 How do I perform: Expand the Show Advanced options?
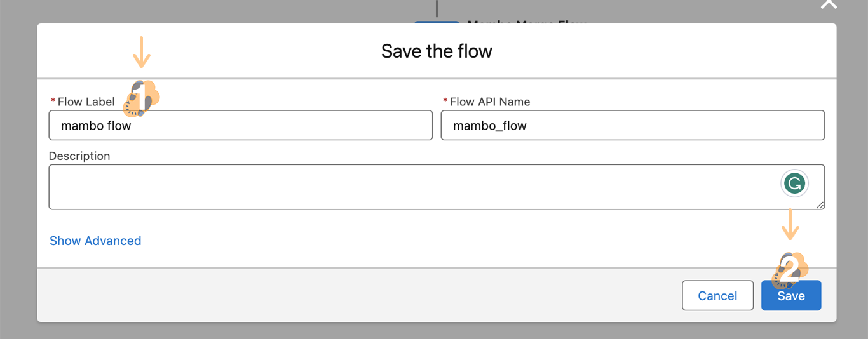tap(95, 241)
